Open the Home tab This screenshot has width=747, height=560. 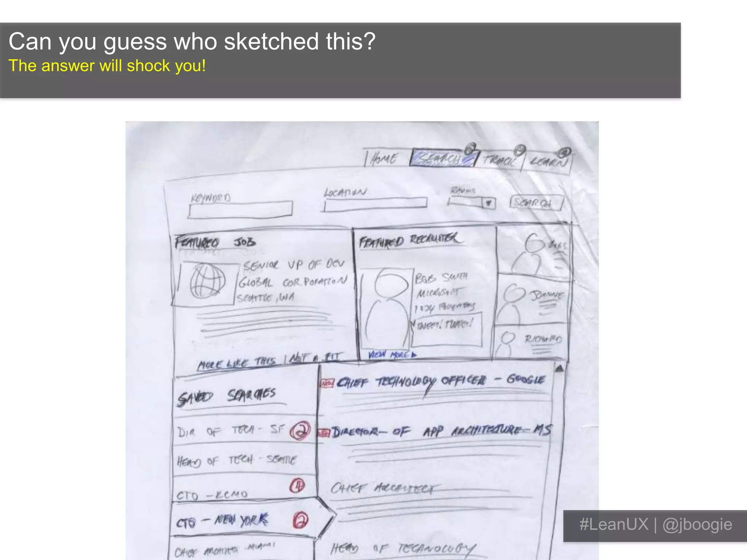384,159
